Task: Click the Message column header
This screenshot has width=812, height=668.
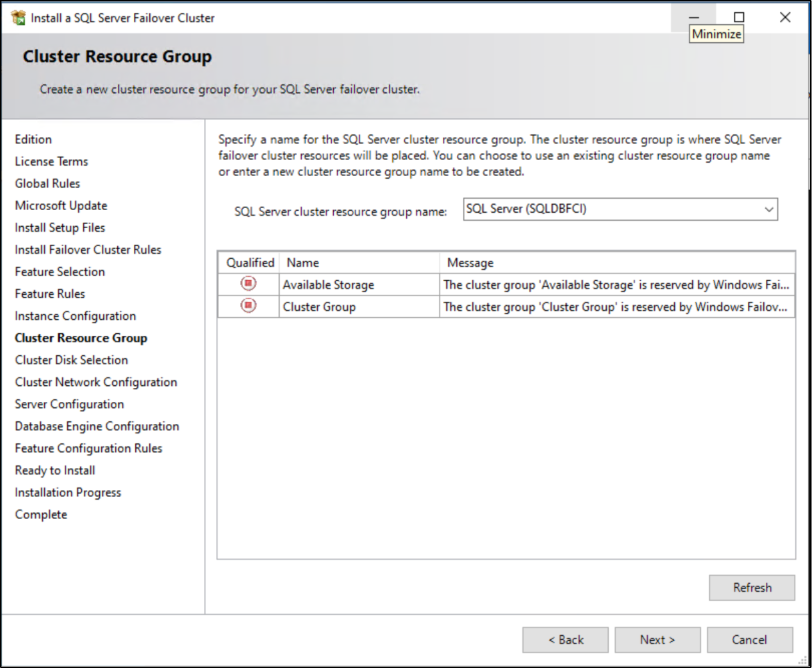Action: tap(617, 263)
